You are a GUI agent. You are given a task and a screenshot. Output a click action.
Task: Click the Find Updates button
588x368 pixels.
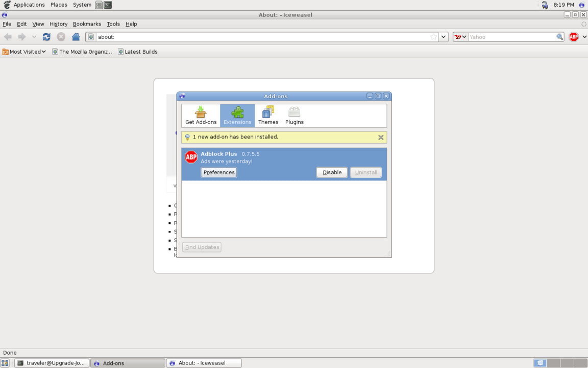click(x=202, y=247)
